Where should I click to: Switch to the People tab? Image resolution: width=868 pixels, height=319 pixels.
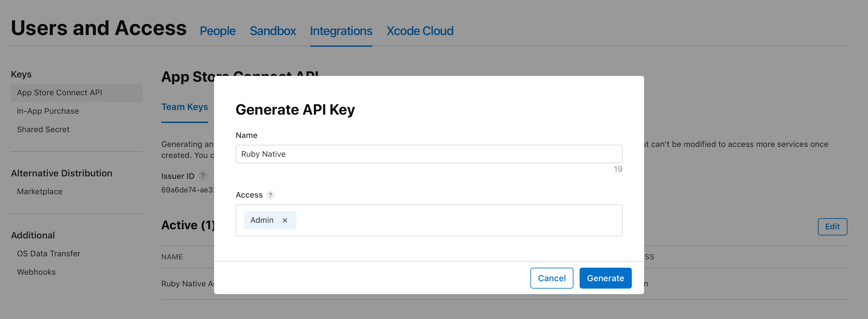(x=217, y=31)
